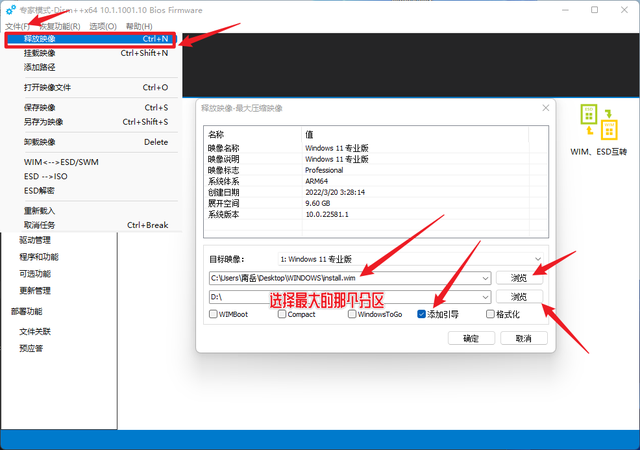The width and height of the screenshot is (640, 450).
Task: Select the 映像名称 row
Action: 376,148
